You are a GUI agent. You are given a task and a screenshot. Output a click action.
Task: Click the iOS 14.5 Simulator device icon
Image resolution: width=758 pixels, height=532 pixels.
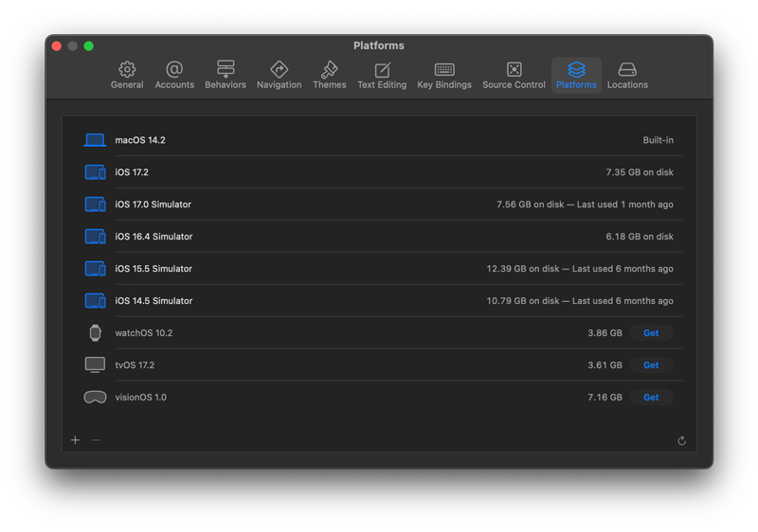click(96, 301)
